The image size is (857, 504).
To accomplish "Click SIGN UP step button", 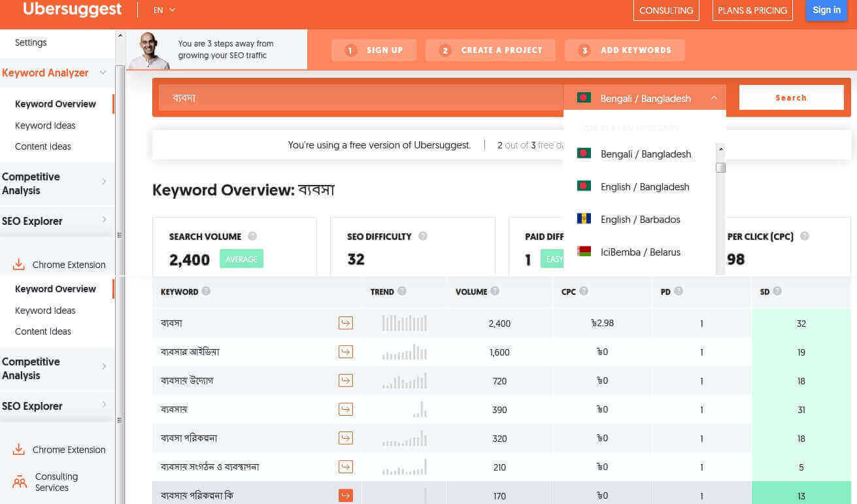I will tap(374, 50).
